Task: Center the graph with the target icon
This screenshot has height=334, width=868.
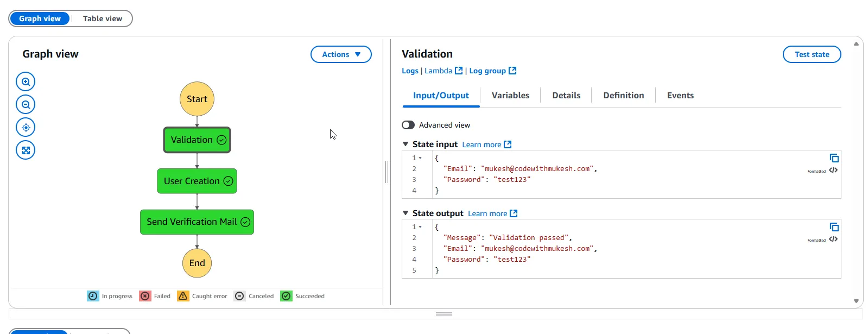Action: [26, 128]
